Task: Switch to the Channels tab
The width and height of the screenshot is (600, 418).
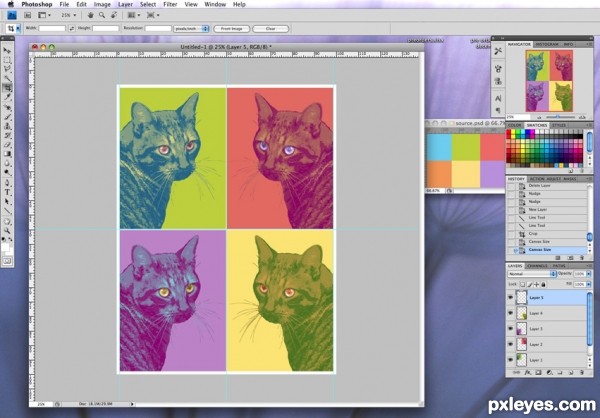Action: [x=537, y=266]
